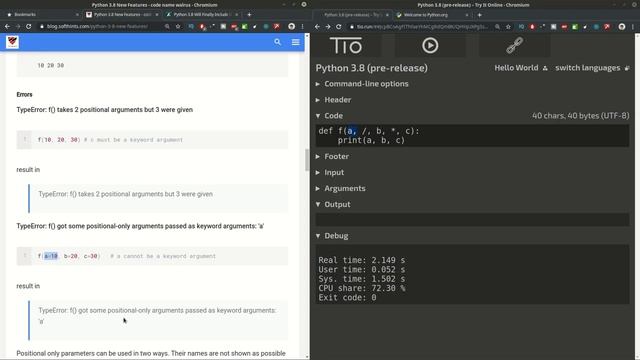Click the softhints blog logo
Viewport: 640px width, 360px height.
coord(12,42)
